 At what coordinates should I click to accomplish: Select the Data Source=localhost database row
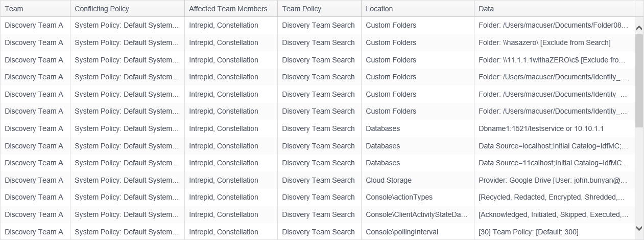pyautogui.click(x=553, y=146)
